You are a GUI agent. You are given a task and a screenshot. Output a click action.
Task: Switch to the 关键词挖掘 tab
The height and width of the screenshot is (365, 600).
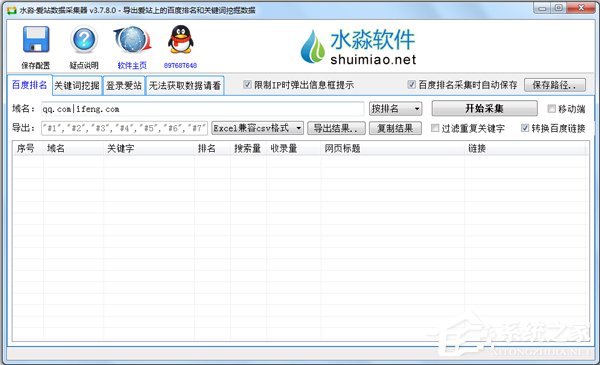tap(77, 85)
